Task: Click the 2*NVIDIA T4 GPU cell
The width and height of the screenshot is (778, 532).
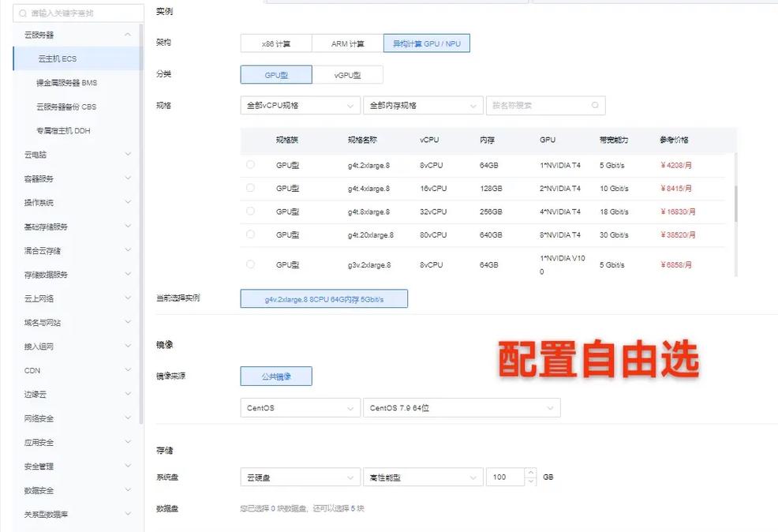Action: point(560,189)
